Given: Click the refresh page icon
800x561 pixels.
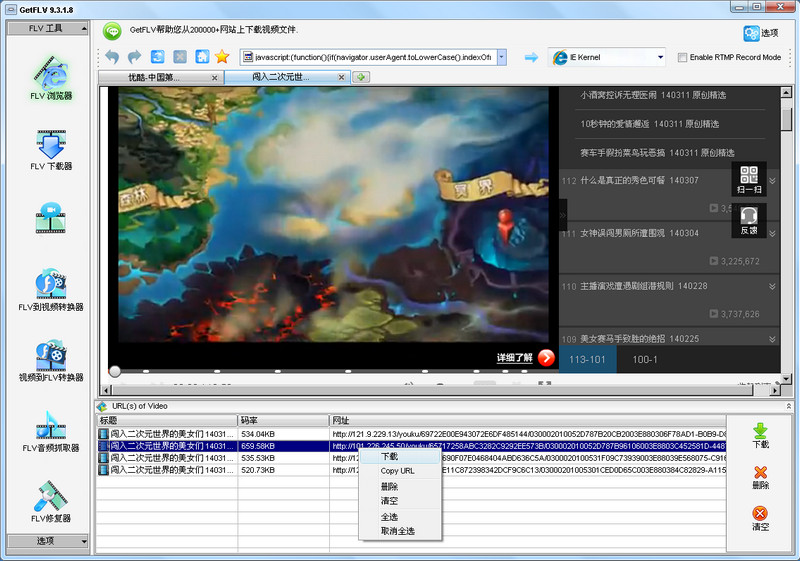Looking at the screenshot, I should [157, 57].
